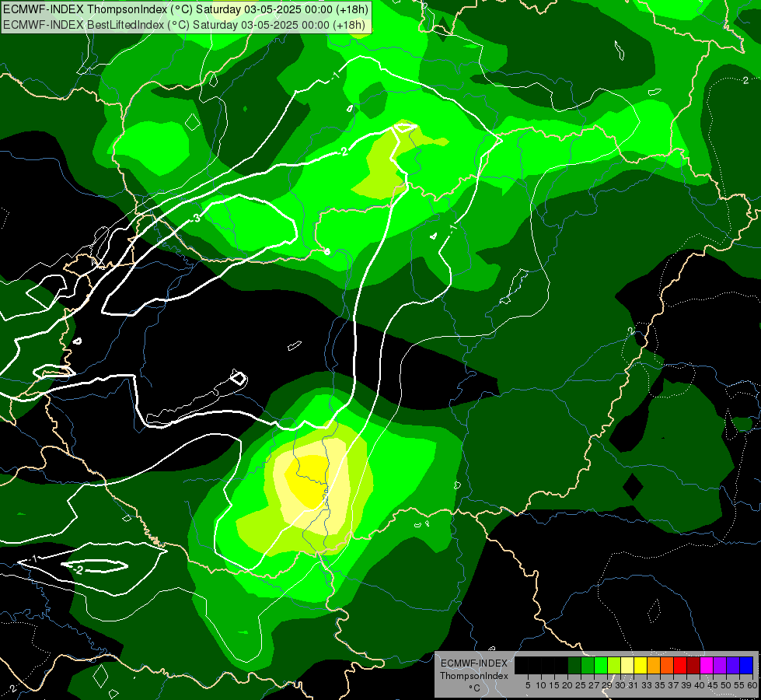Click the legend scale value 27
761x700 pixels.
[x=595, y=685]
